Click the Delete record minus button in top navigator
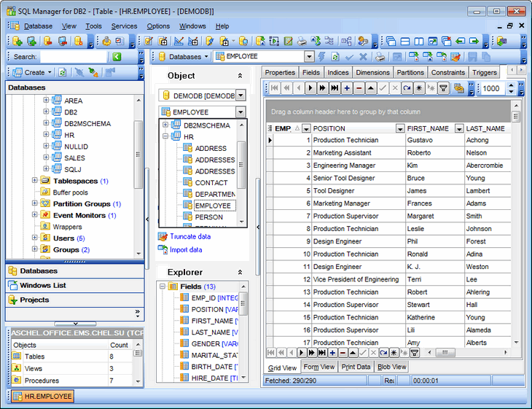This screenshot has height=409, width=532. (359, 88)
